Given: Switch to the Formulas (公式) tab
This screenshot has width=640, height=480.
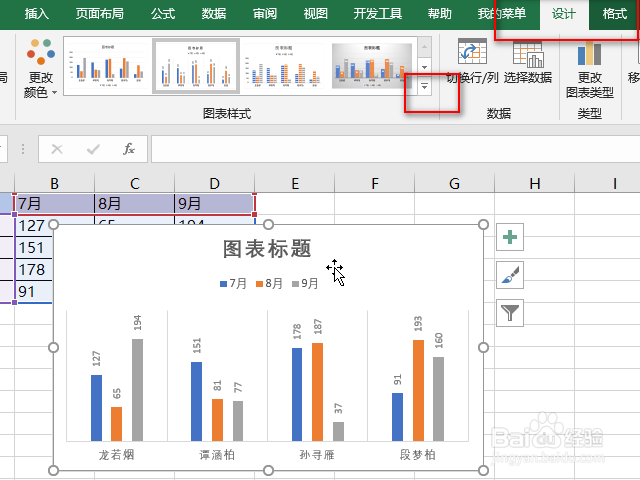Looking at the screenshot, I should [x=163, y=14].
